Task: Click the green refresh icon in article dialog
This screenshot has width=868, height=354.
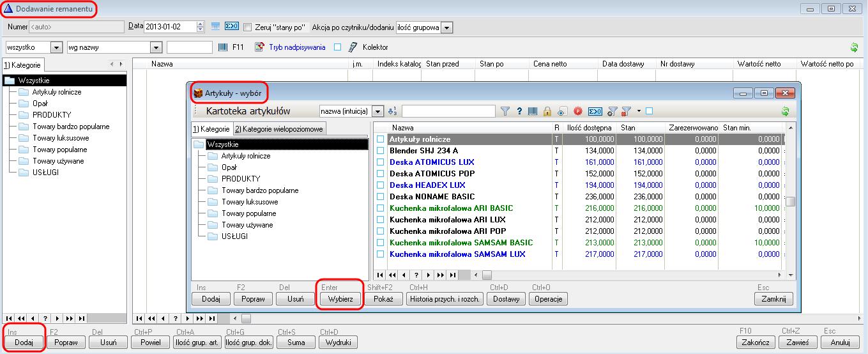Action: [785, 111]
